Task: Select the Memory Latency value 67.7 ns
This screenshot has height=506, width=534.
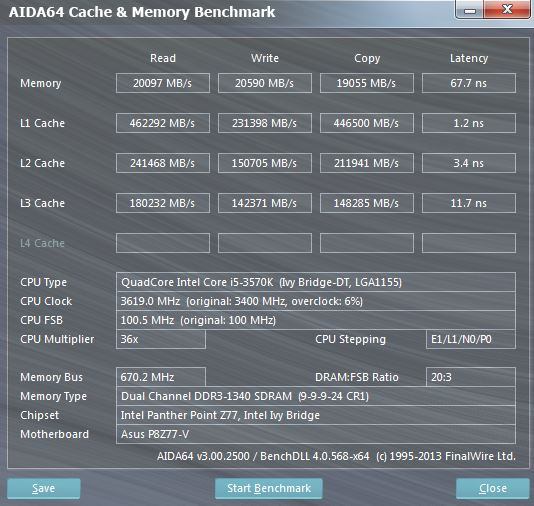Action: (x=469, y=83)
